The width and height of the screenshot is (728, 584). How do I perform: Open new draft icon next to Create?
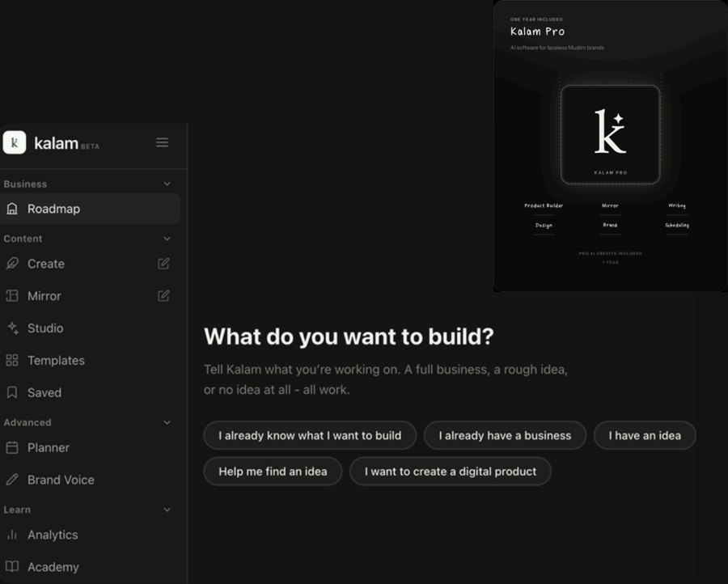coord(163,264)
